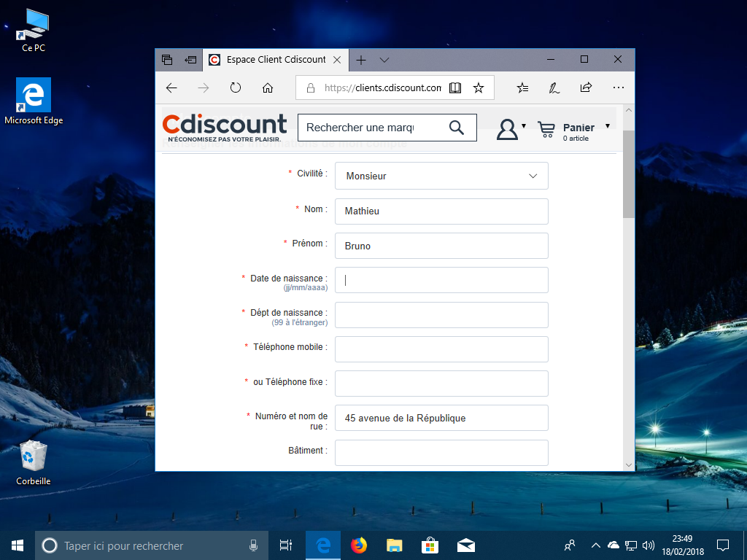This screenshot has width=747, height=560.
Task: Click the street field with 45 avenue
Action: [441, 418]
